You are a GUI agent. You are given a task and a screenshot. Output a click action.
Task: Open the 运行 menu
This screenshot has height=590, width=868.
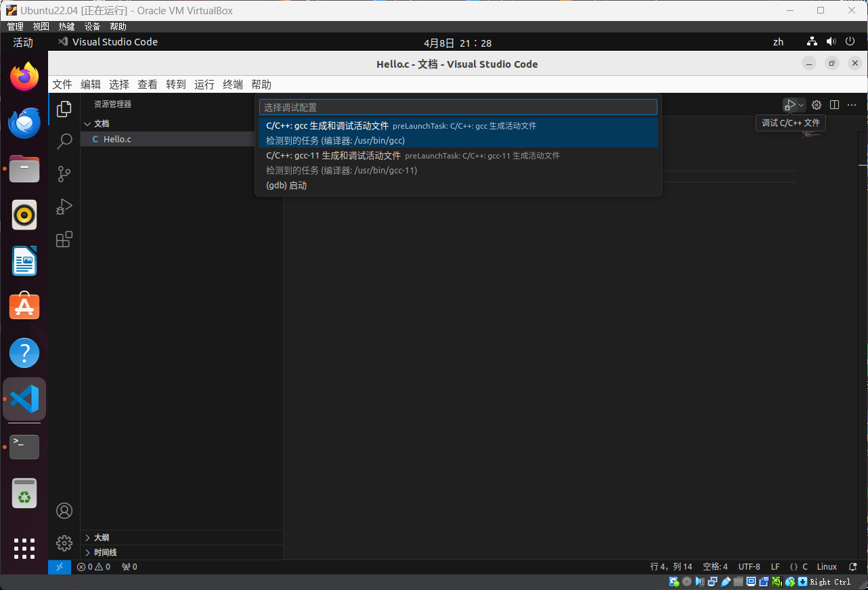tap(204, 84)
